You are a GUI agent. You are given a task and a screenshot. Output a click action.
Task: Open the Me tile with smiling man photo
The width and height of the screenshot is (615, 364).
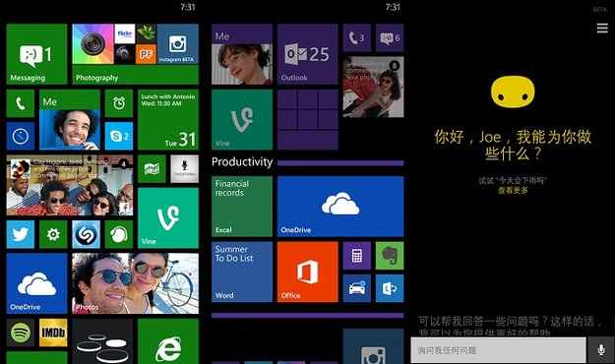point(70,120)
